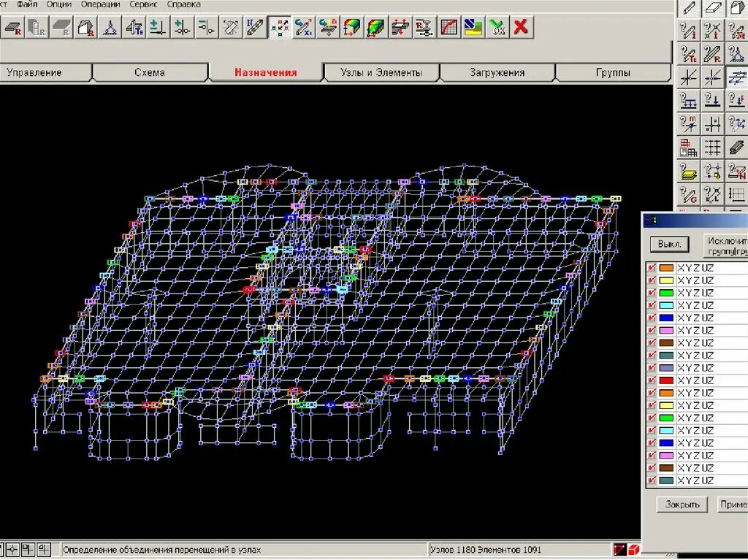Click the bar element filter icon in side palette
Viewport: 748px width, 560px height.
688,8
